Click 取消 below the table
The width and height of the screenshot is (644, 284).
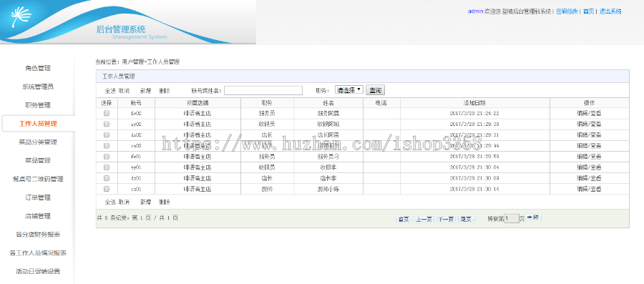[124, 202]
